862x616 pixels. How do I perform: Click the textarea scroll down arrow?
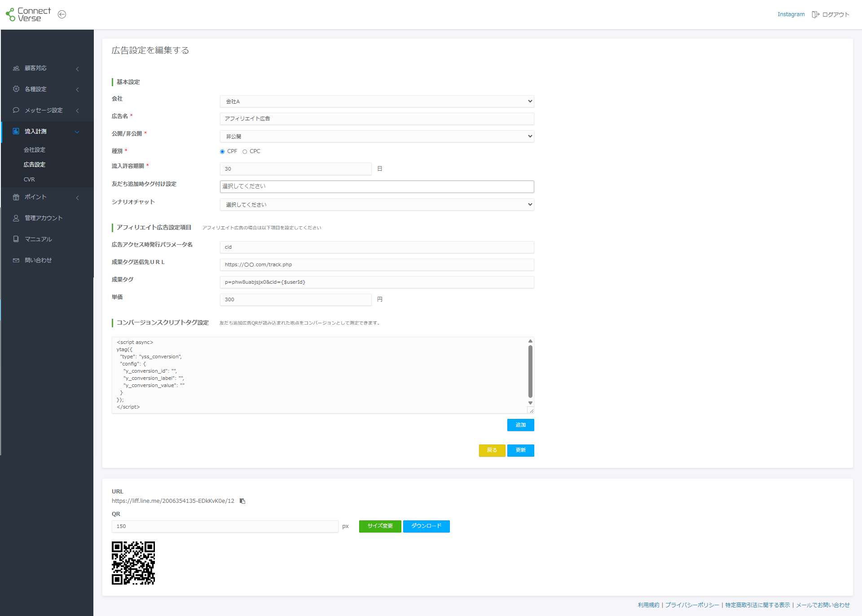coord(530,403)
